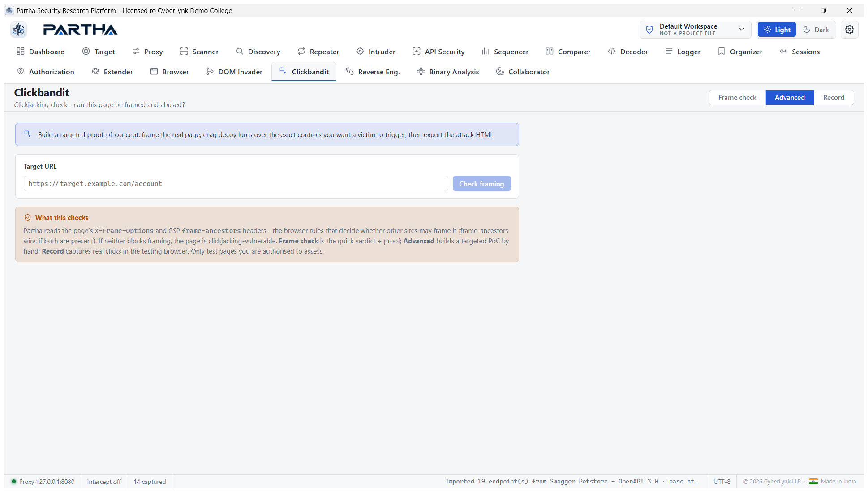Click the What this checks shield icon
The width and height of the screenshot is (868, 492).
coord(27,218)
